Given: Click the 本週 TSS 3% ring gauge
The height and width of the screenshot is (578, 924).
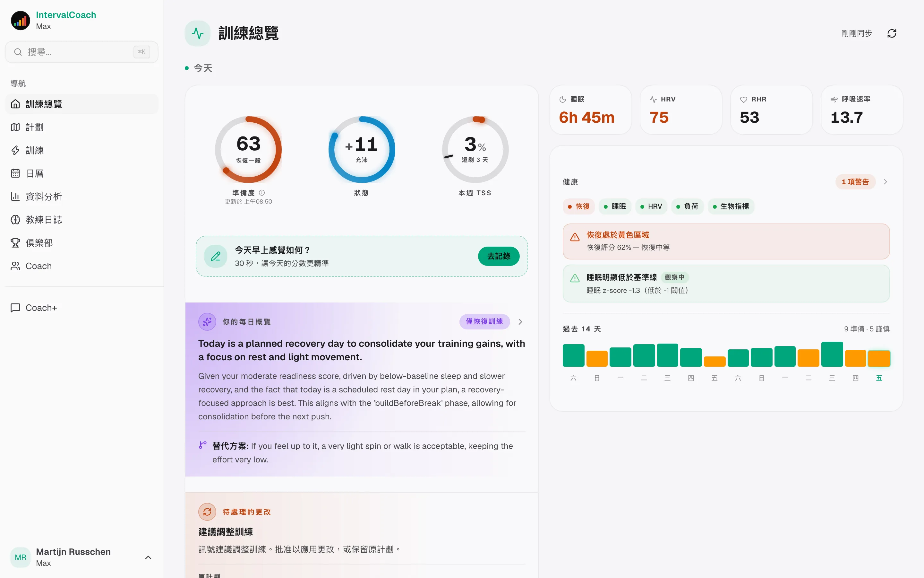Looking at the screenshot, I should [475, 149].
